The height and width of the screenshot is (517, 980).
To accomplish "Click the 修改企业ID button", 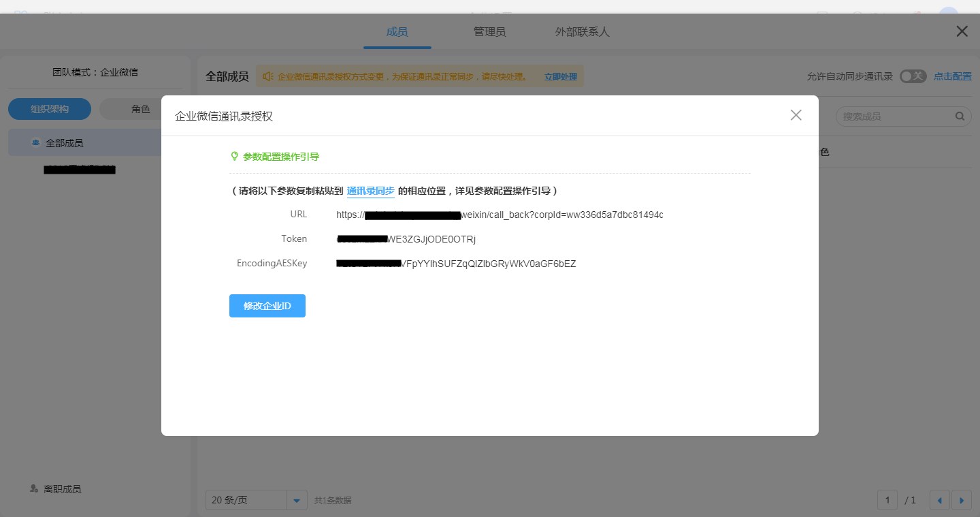I will (267, 306).
